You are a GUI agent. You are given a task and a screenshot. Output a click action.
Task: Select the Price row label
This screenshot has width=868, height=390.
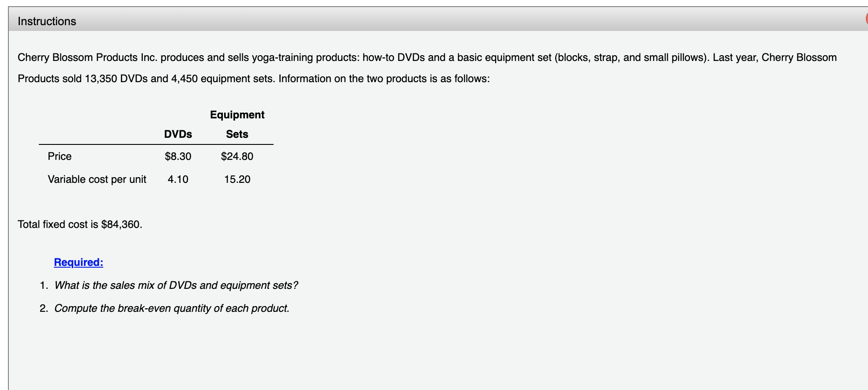(x=60, y=156)
